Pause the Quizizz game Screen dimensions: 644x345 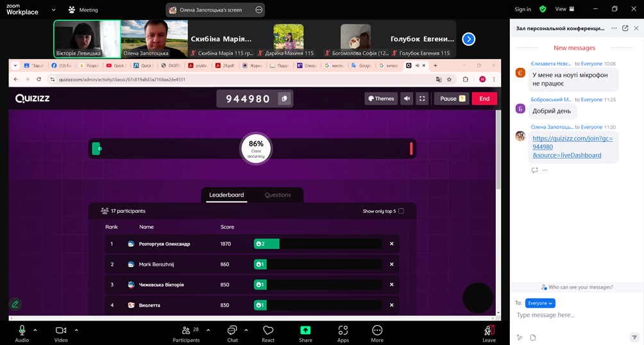coord(452,99)
